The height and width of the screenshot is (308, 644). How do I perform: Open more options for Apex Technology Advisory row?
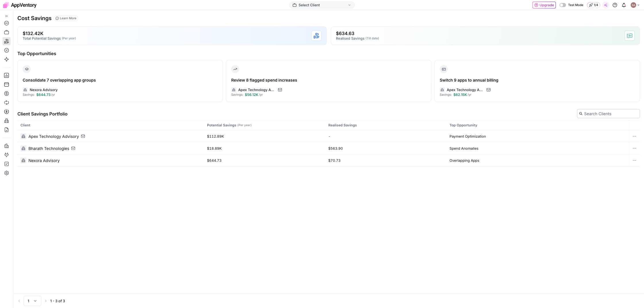[634, 136]
